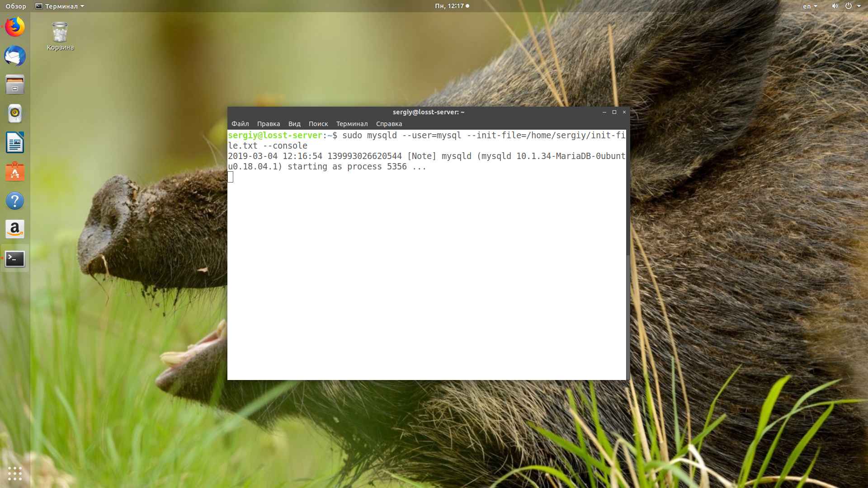Screen dimensions: 868x488
Task: Minimize the terminal window
Action: coord(604,112)
